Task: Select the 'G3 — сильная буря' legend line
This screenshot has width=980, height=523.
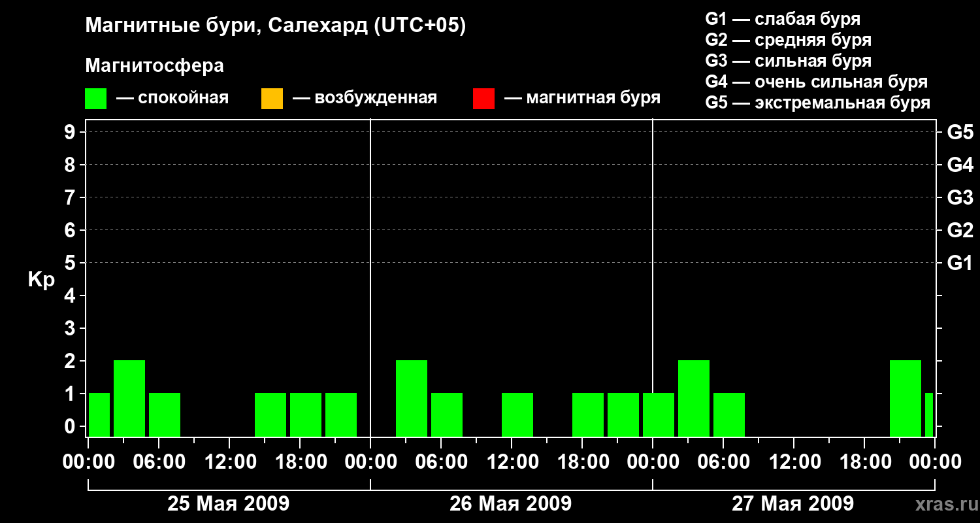Action: click(x=788, y=61)
